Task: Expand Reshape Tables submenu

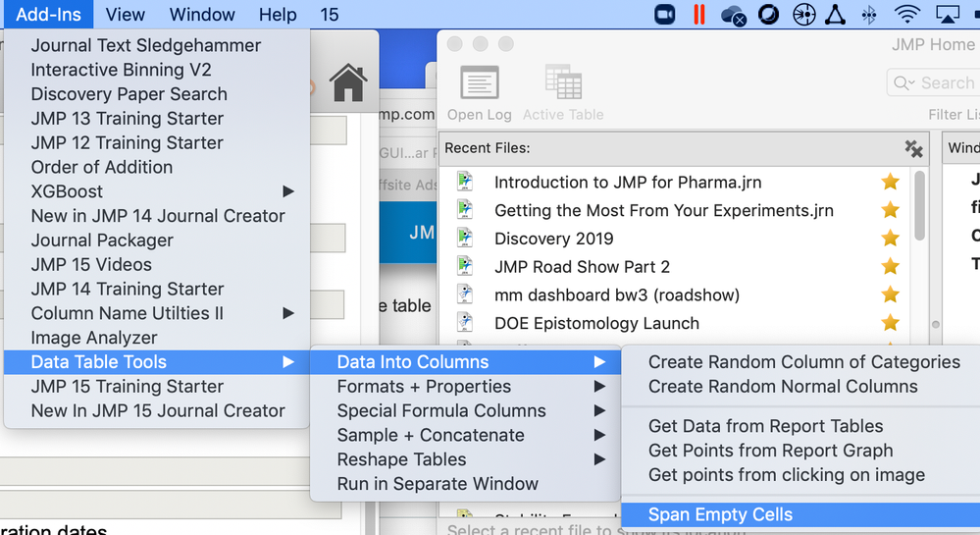Action: pos(466,460)
